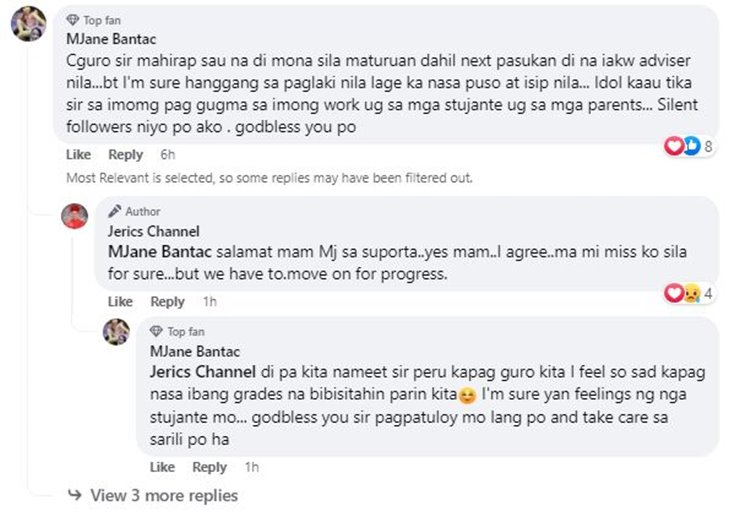Click the Top fan diamond badge on the first comment

[71, 20]
